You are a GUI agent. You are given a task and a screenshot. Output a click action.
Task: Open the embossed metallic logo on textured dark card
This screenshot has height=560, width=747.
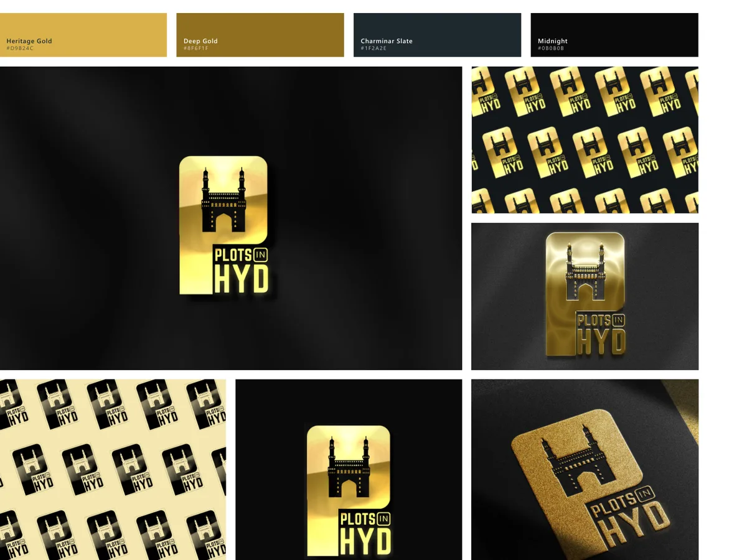point(585,296)
